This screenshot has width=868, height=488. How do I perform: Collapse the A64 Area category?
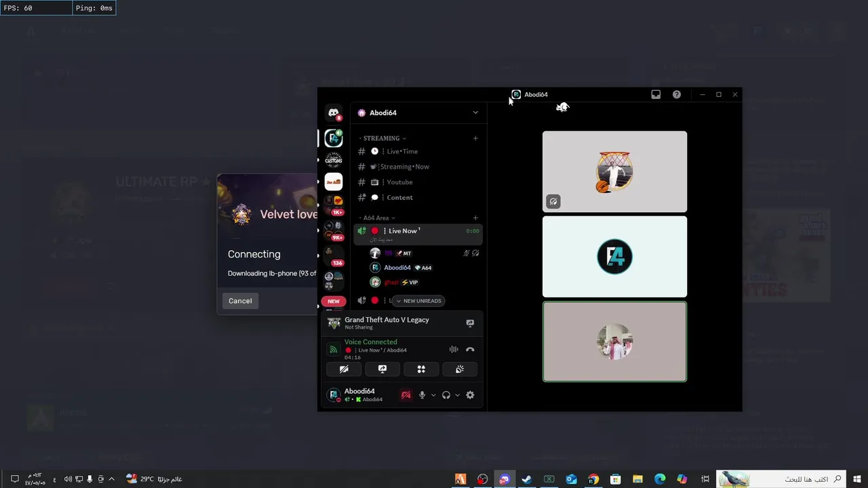point(378,218)
